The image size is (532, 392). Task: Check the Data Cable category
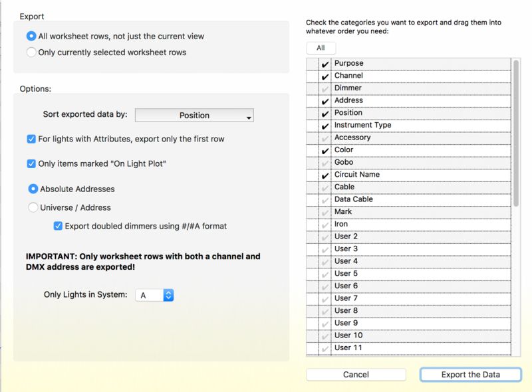(325, 200)
